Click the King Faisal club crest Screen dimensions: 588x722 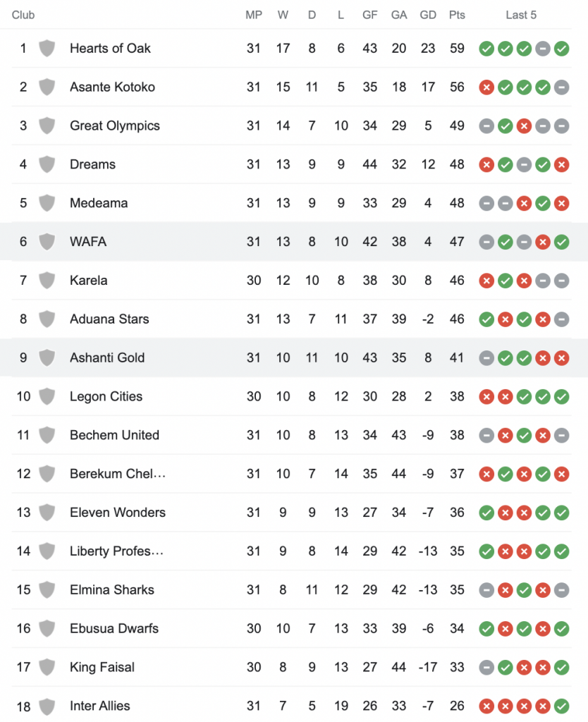pos(47,667)
